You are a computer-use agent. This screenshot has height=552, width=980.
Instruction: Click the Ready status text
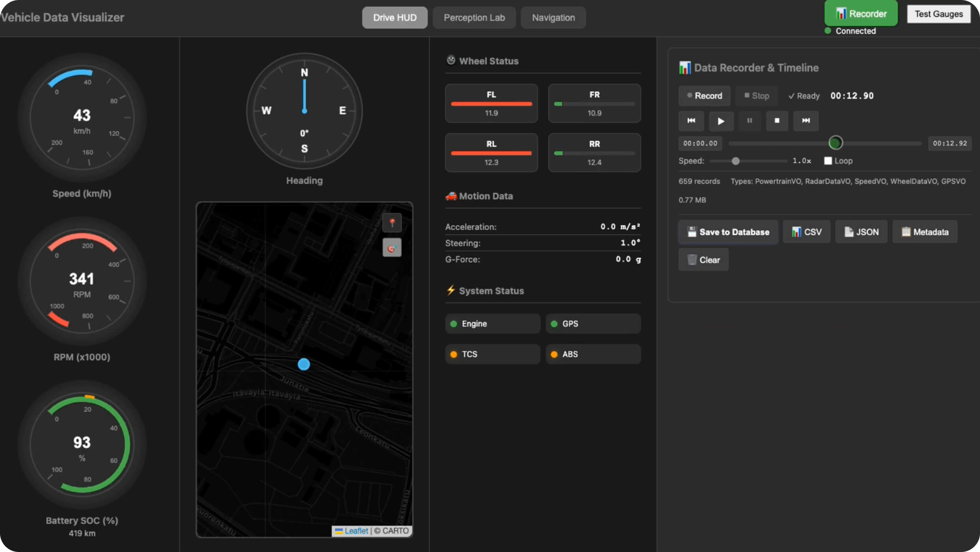[x=804, y=96]
